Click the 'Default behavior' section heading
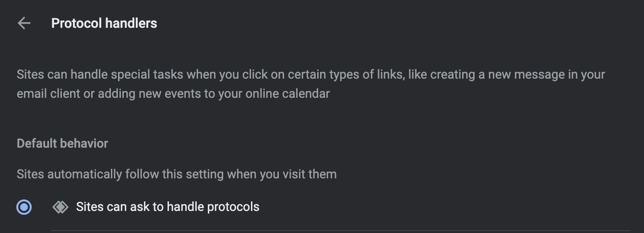The image size is (644, 233). tap(62, 143)
